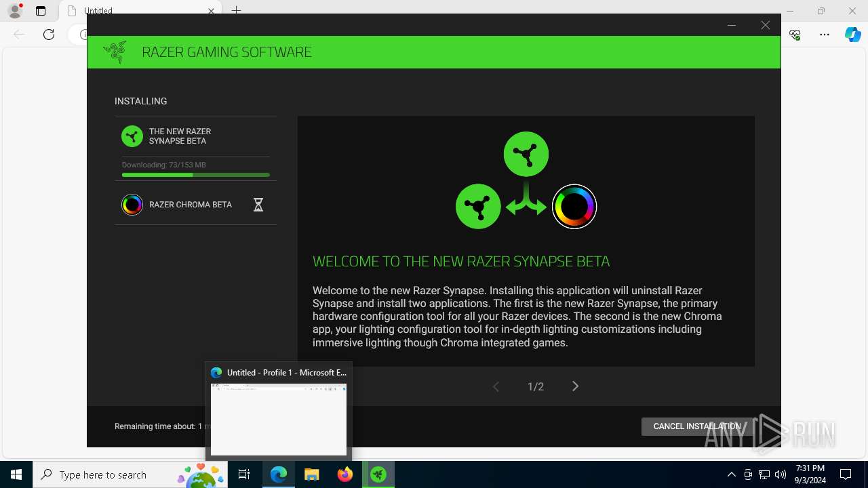
Task: Click the taskbar search box
Action: pos(131,474)
